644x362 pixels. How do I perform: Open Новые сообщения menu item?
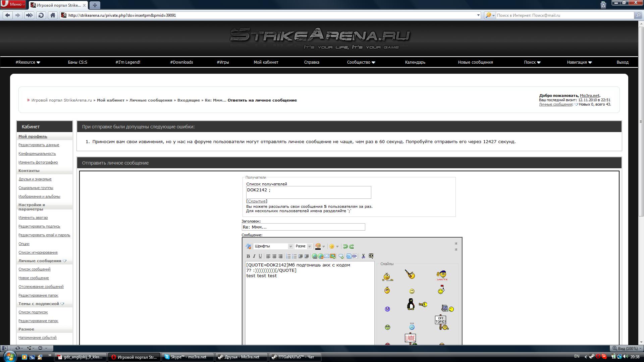(475, 62)
